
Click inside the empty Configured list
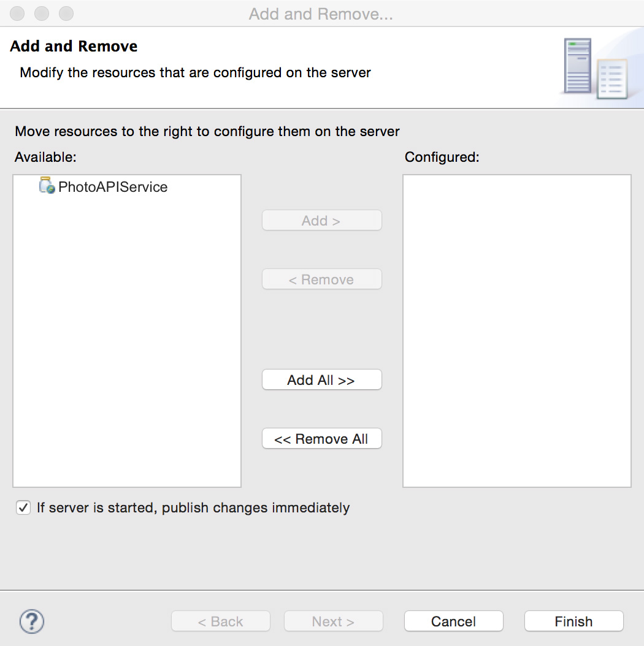[516, 331]
